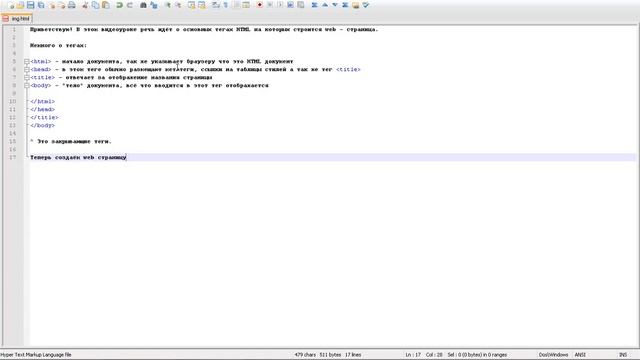The height and width of the screenshot is (360, 640).
Task: Redo the edit with the Redo arrow
Action: [x=130, y=5]
